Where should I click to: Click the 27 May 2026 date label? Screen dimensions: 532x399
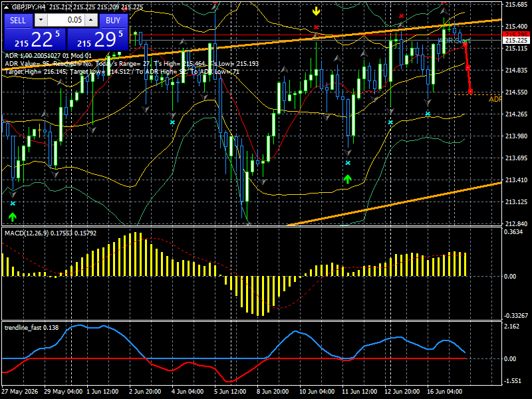[20, 392]
